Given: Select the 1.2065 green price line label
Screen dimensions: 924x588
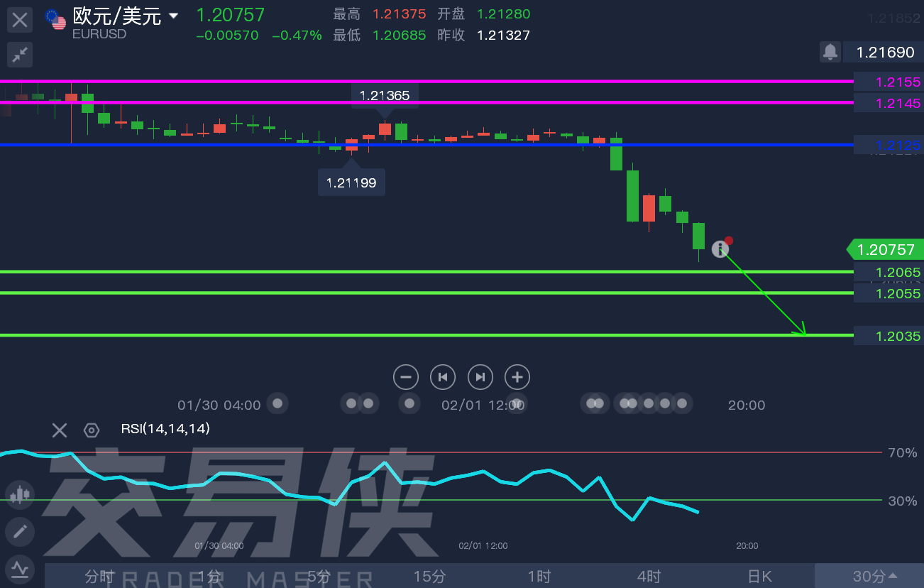Looking at the screenshot, I should [889, 272].
